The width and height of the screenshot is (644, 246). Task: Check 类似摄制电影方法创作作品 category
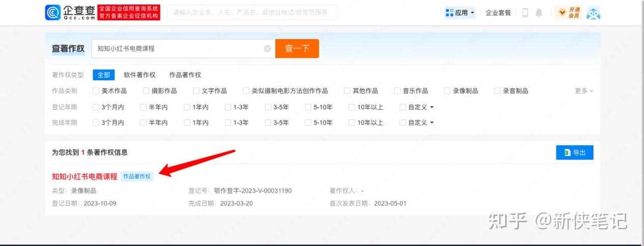(x=246, y=91)
